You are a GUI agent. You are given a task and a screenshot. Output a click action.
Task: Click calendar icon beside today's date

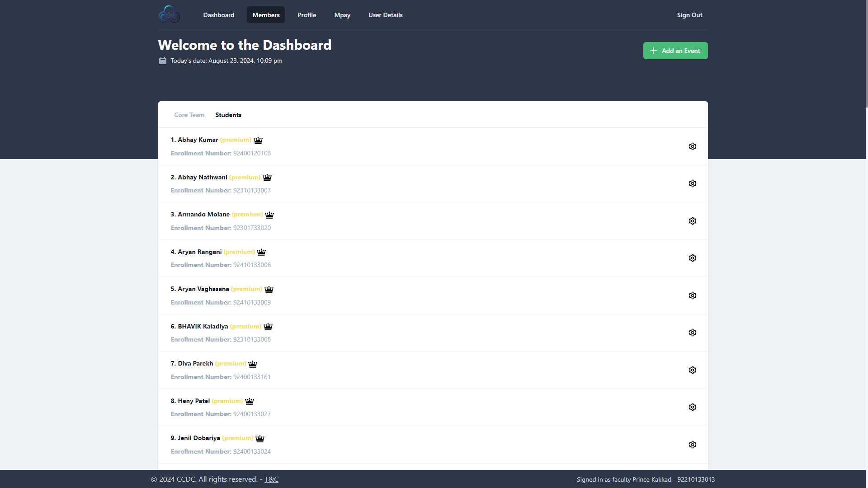163,61
